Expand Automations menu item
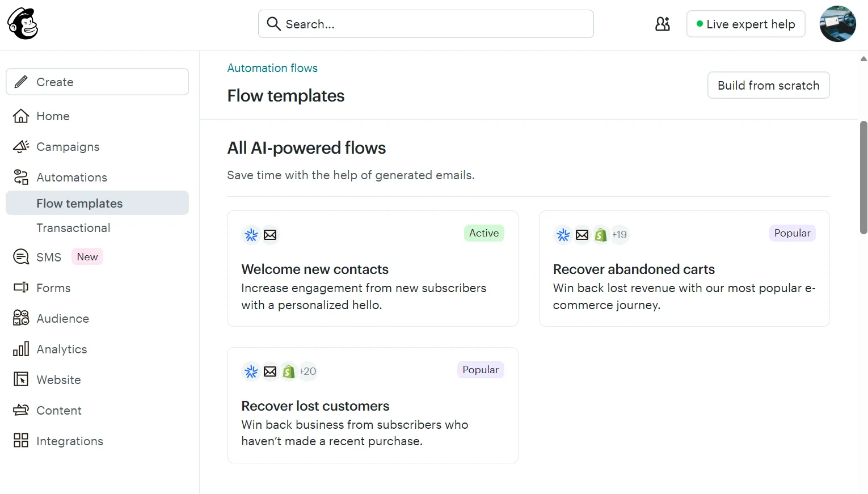The image size is (868, 494). [72, 178]
